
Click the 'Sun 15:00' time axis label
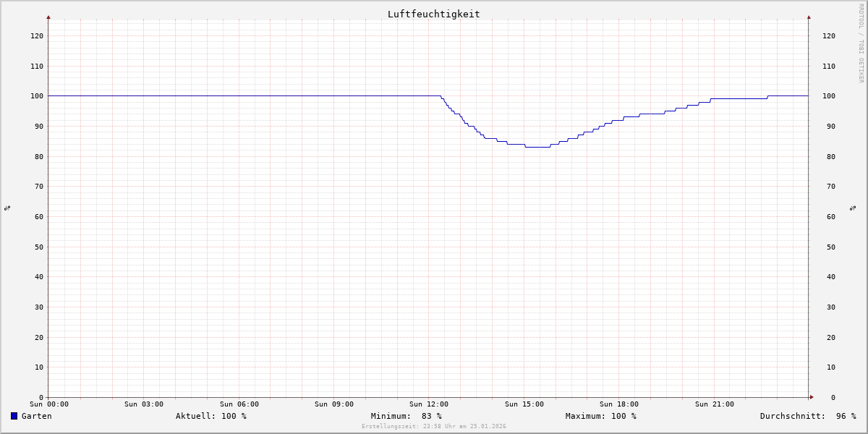point(524,404)
